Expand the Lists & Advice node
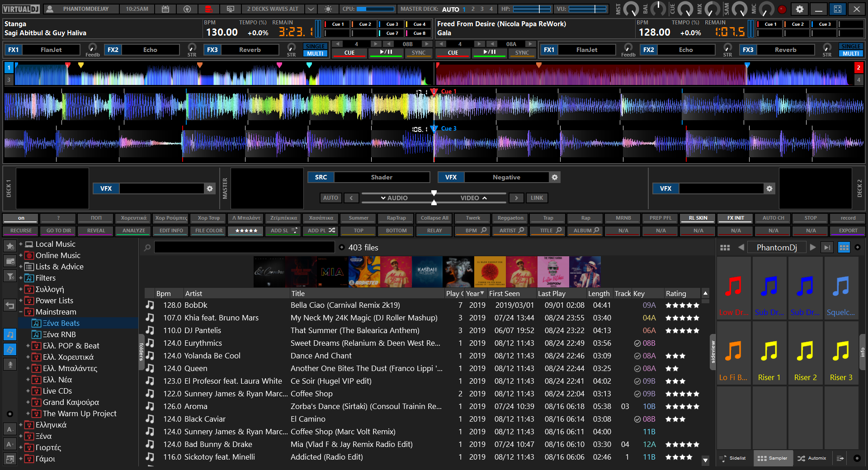The height and width of the screenshot is (470, 868). [x=21, y=267]
